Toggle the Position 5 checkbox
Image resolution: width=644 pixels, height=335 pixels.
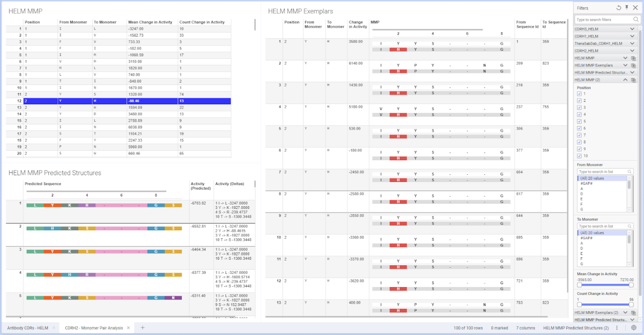click(x=580, y=121)
